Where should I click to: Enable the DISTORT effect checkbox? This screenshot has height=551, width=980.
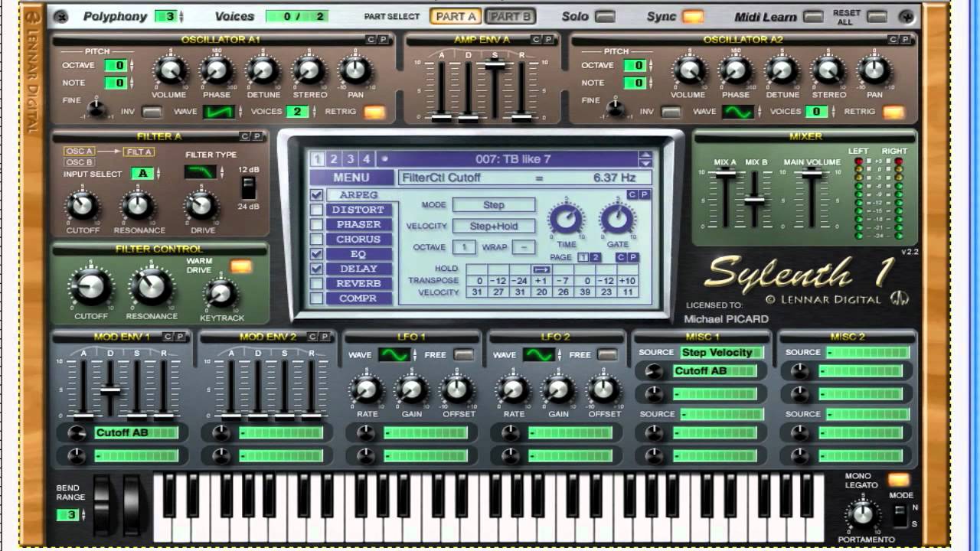pos(316,210)
